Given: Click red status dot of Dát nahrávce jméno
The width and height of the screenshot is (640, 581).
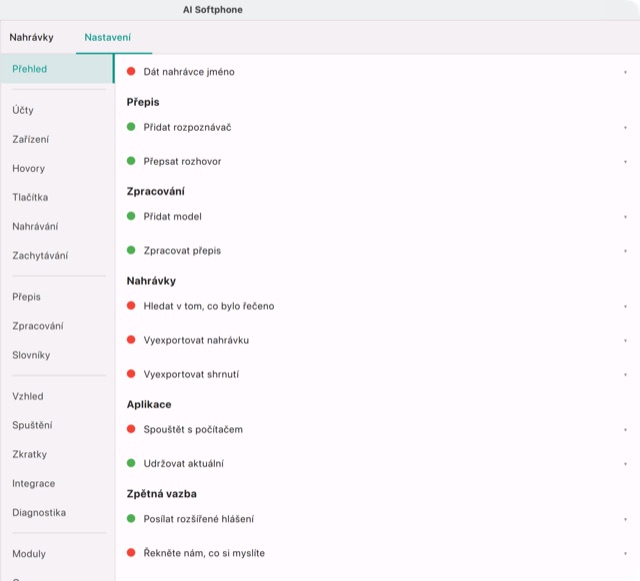Looking at the screenshot, I should 131,71.
